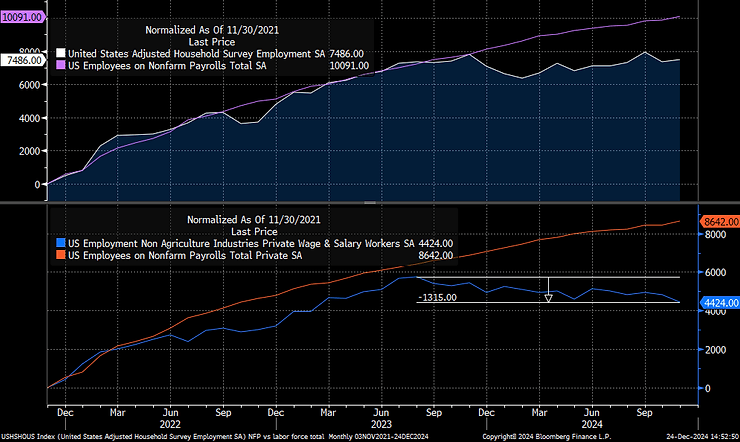Click the white Household Survey legend swatch

pos(60,54)
